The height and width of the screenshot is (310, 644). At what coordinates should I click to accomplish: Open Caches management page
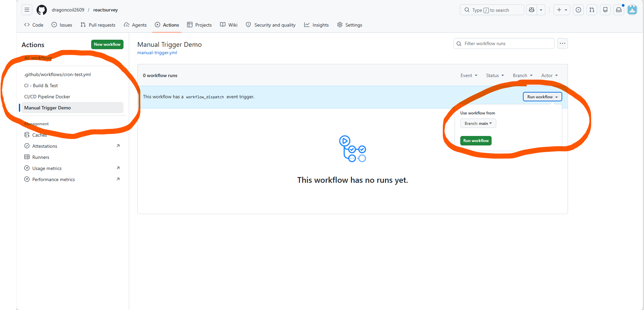click(72, 135)
